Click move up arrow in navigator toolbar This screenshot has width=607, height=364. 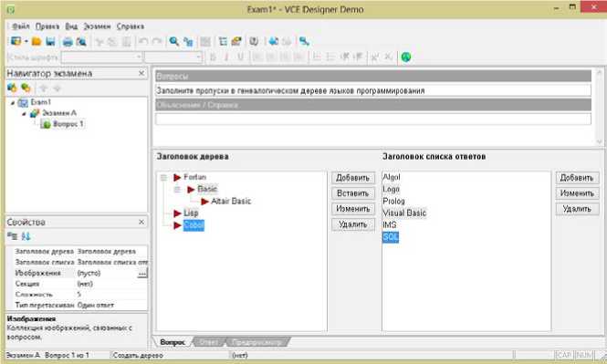(44, 88)
